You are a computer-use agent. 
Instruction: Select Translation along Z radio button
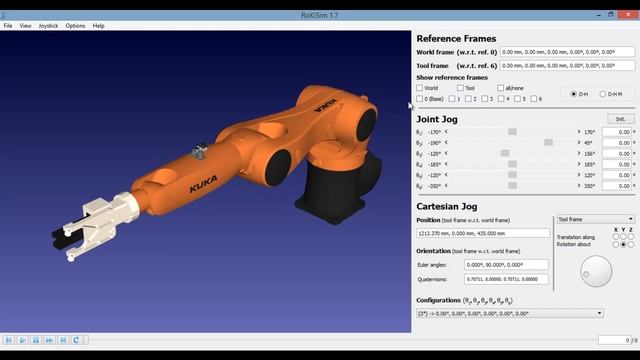pyautogui.click(x=631, y=237)
